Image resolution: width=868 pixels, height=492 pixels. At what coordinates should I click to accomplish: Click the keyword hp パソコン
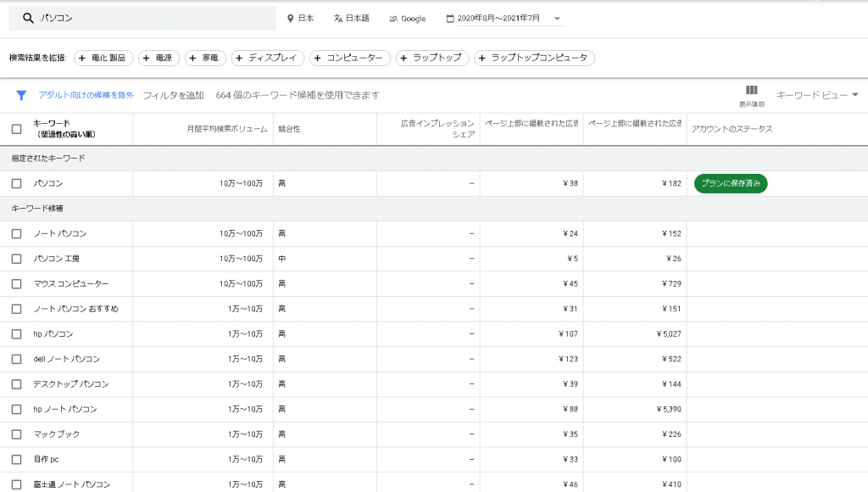tap(53, 334)
